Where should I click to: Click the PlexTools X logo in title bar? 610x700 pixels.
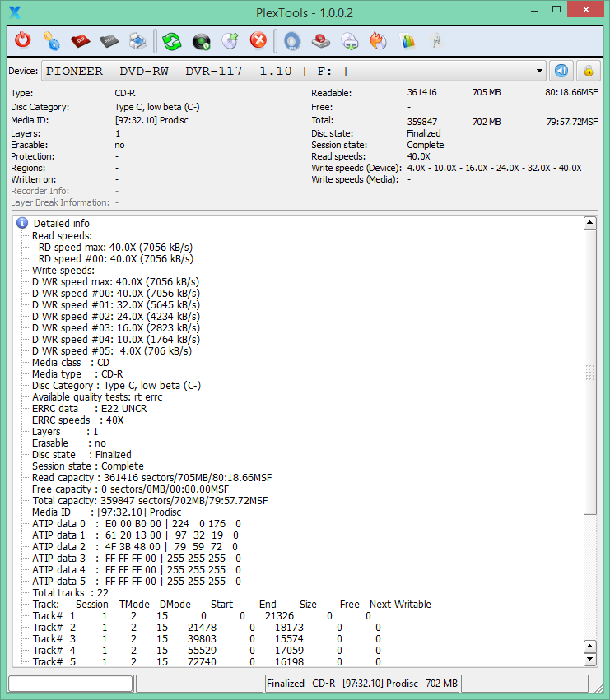pyautogui.click(x=15, y=12)
